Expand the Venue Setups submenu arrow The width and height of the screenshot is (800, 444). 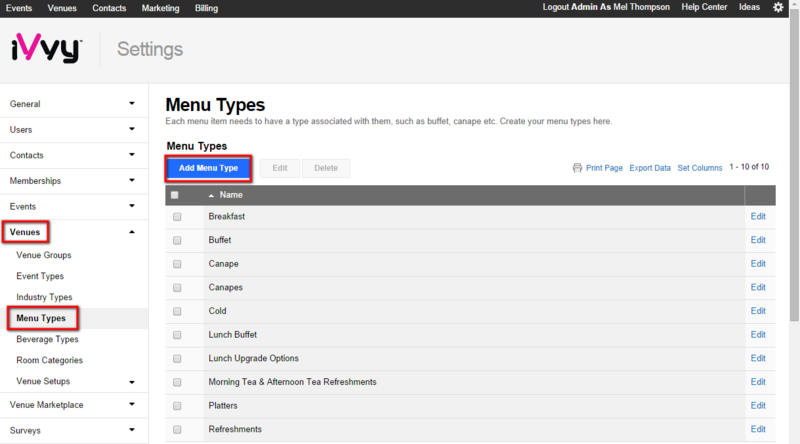[x=132, y=382]
